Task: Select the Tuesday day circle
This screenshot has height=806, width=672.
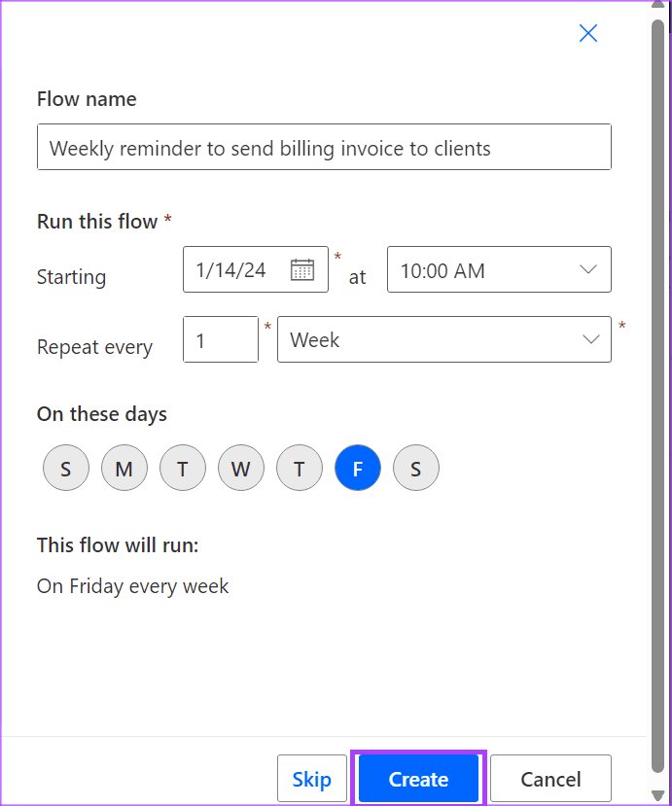Action: point(183,470)
